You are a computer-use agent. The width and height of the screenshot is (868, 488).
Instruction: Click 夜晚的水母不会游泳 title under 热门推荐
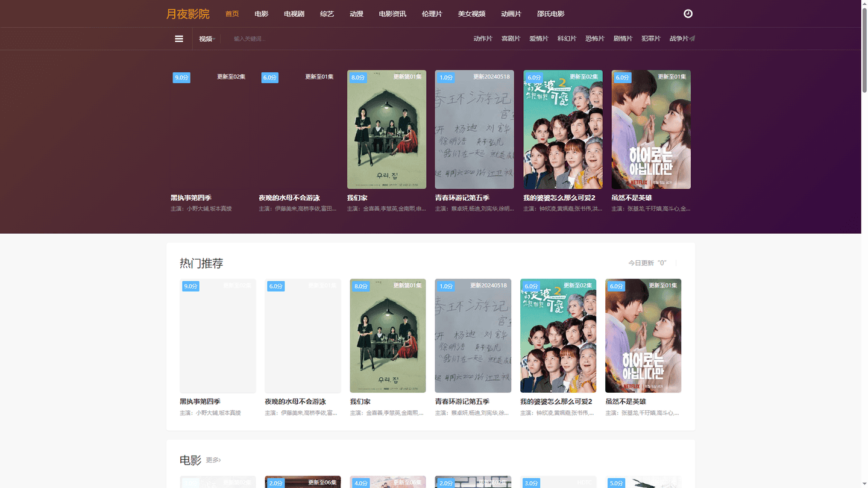click(x=295, y=401)
